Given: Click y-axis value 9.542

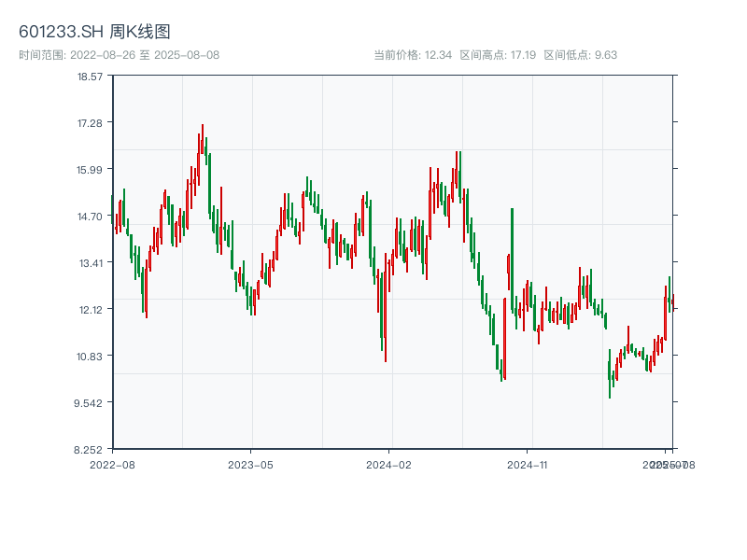Looking at the screenshot, I should (x=88, y=403).
